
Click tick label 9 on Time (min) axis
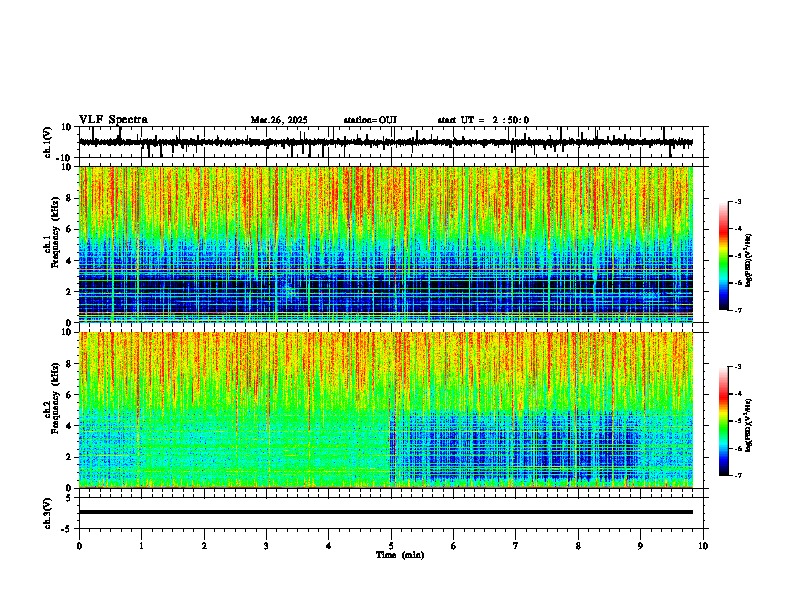tap(641, 546)
